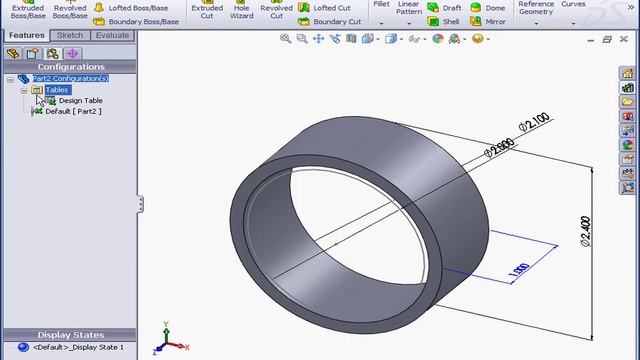Click the Boundary Cut icon
The height and width of the screenshot is (360, 640).
pyautogui.click(x=304, y=22)
